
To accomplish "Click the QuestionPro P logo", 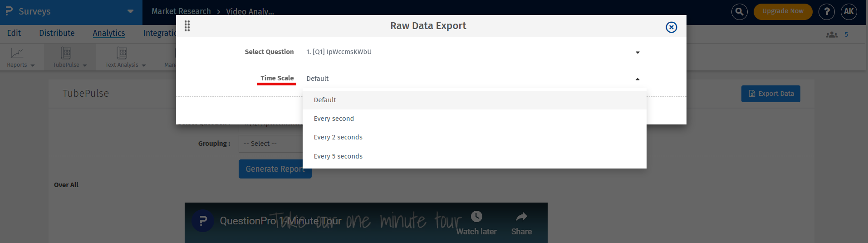I will tap(9, 11).
